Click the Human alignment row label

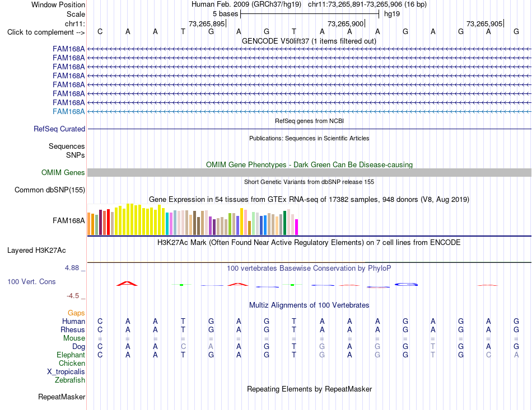coord(73,321)
